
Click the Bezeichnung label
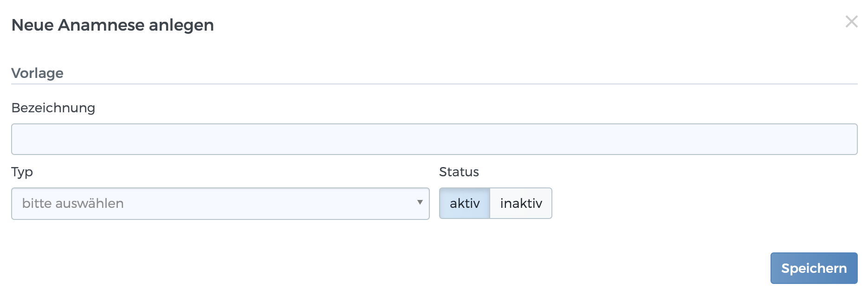pyautogui.click(x=53, y=108)
